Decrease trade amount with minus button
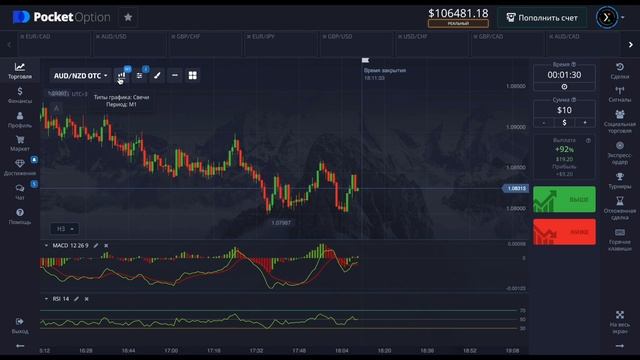 (x=544, y=122)
